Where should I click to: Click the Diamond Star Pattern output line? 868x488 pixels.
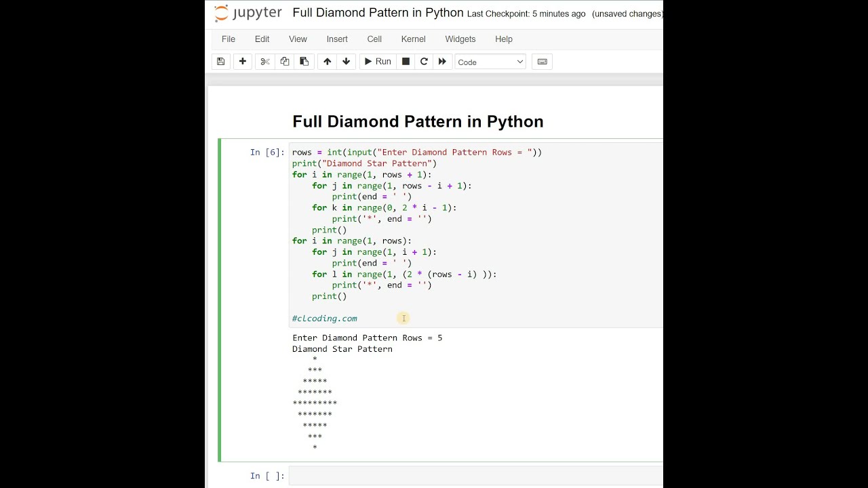pyautogui.click(x=342, y=349)
